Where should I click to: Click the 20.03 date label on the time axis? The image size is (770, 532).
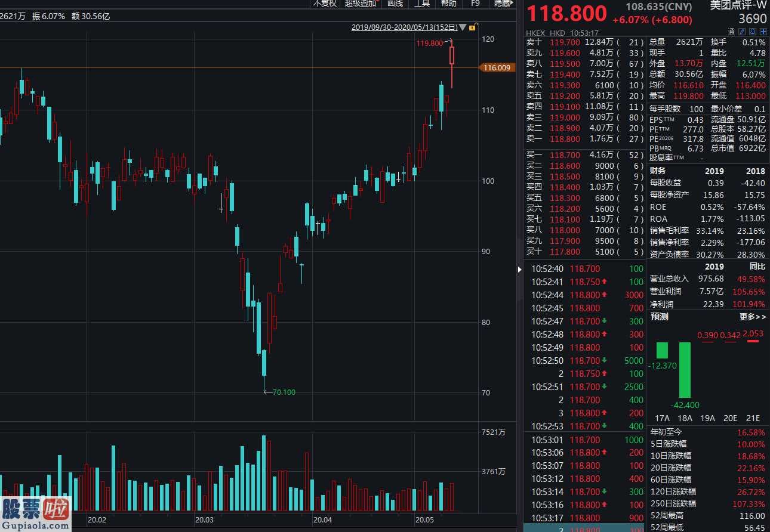(x=204, y=520)
